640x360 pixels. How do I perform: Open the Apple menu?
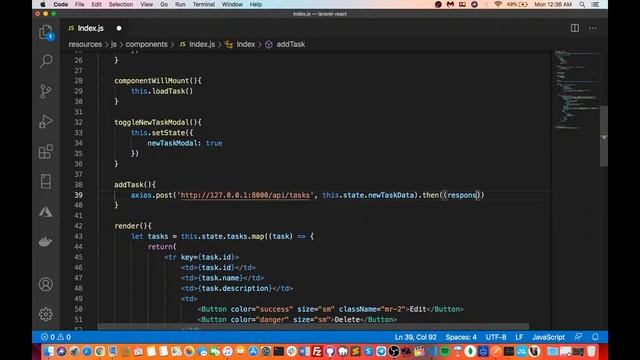click(42, 4)
